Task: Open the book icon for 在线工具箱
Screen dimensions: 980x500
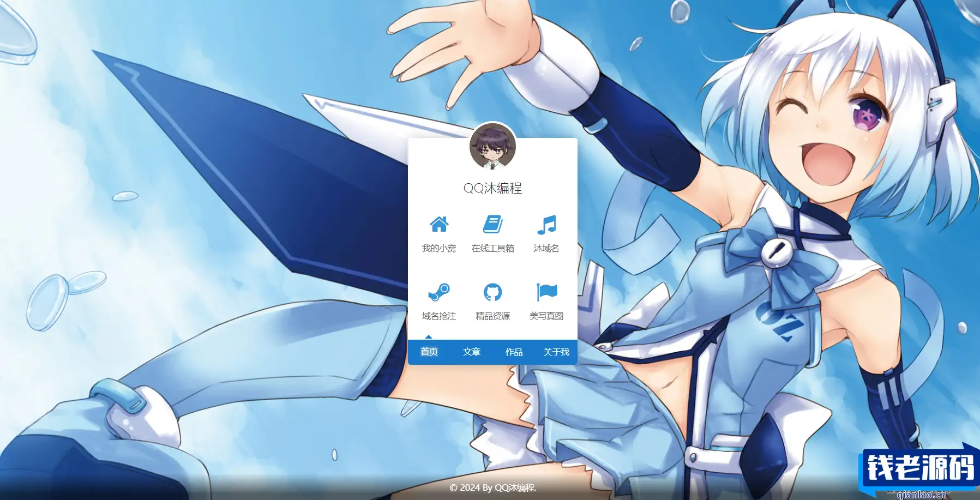Action: coord(493,224)
